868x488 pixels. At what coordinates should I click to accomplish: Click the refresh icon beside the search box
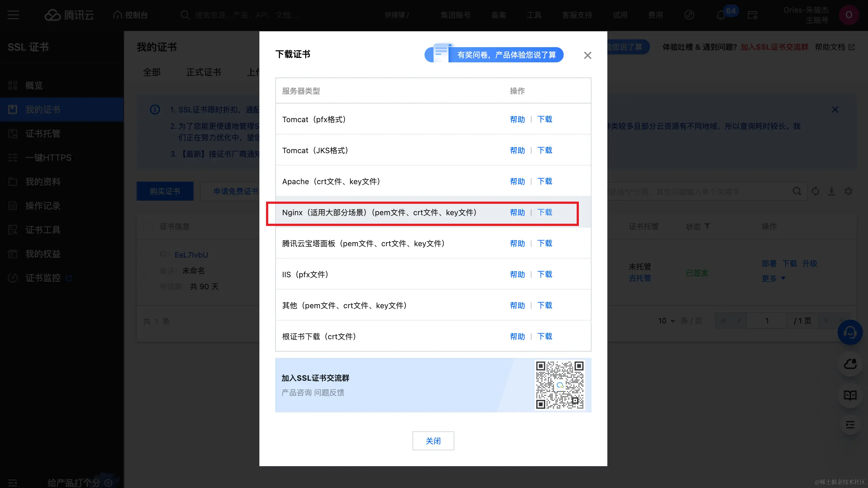click(815, 191)
